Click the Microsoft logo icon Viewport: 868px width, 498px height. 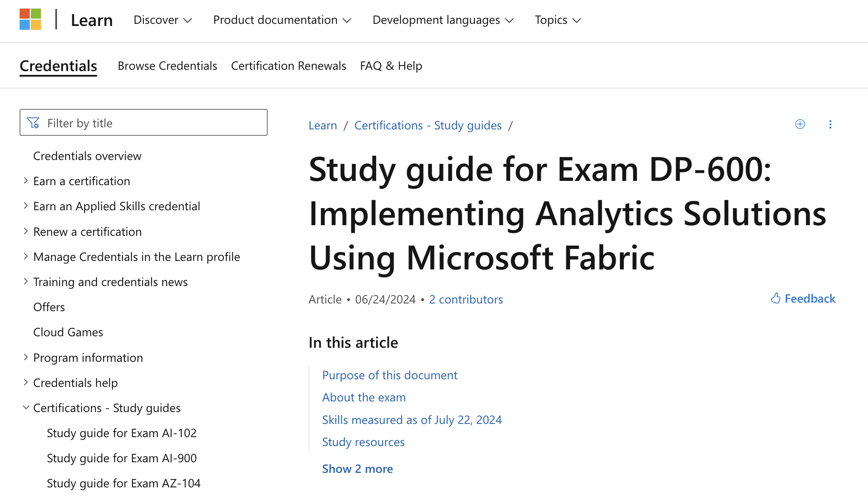[x=30, y=19]
